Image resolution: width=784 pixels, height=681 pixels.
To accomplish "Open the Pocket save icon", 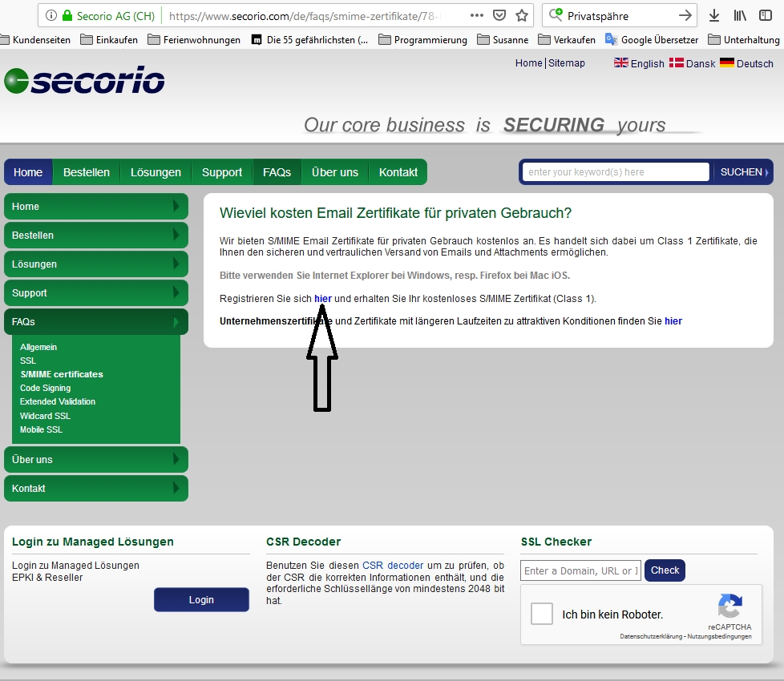I will (499, 15).
